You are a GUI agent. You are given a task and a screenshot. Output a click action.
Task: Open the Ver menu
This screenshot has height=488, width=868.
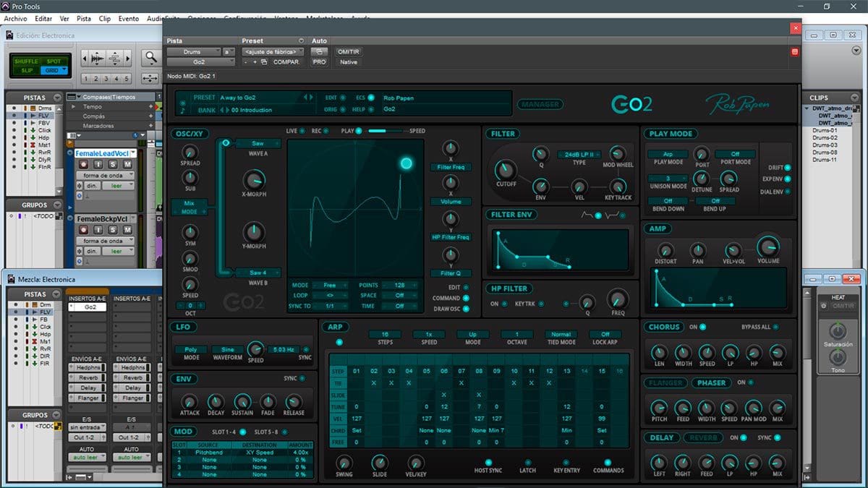point(64,18)
